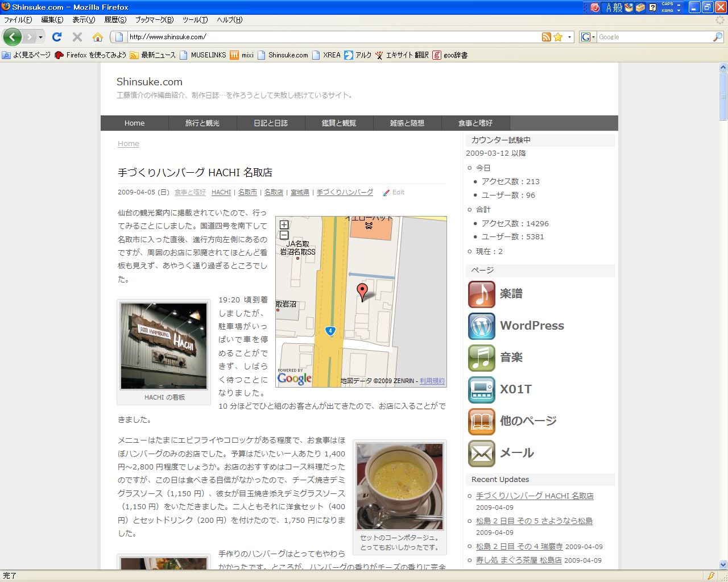
Task: Reload the current page
Action: click(56, 37)
